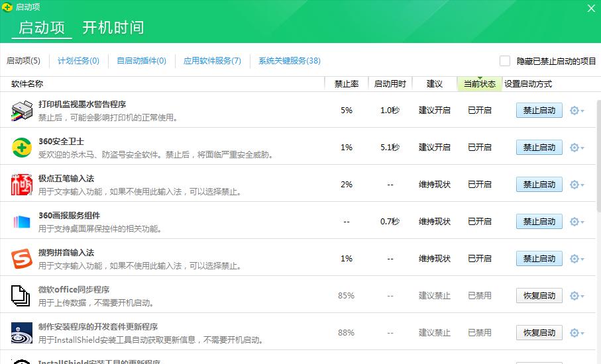This screenshot has width=601, height=364.
Task: Select 应用软件服务(7) sub-tab
Action: [212, 61]
